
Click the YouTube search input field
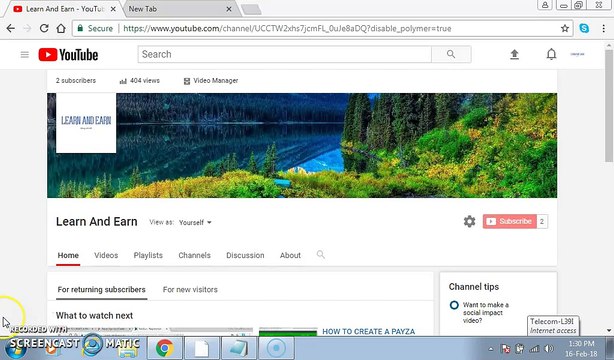(285, 54)
